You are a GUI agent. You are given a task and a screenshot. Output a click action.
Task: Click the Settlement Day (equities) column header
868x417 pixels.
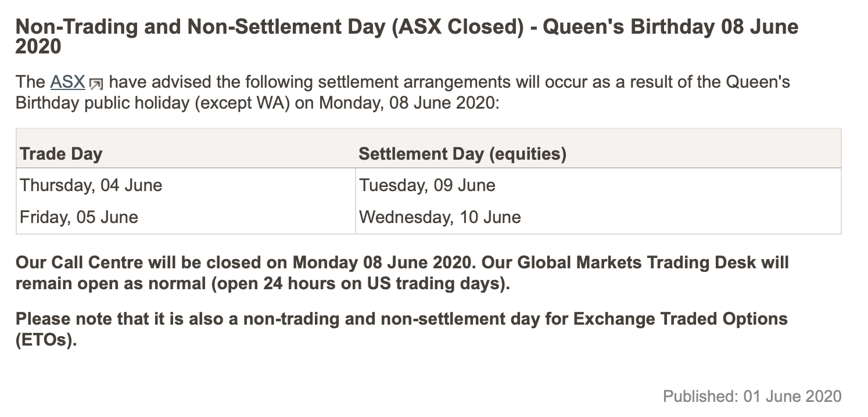click(462, 154)
